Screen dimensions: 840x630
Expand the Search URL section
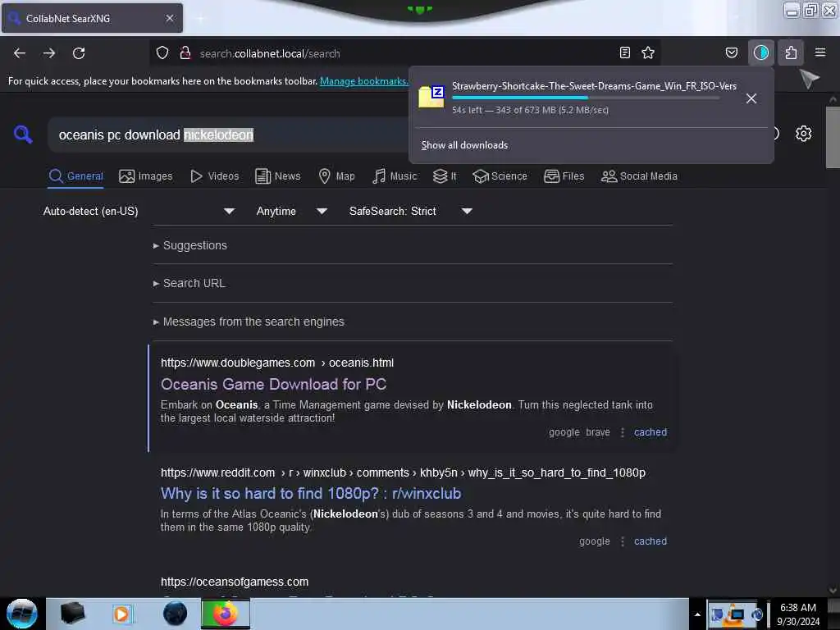click(x=189, y=283)
